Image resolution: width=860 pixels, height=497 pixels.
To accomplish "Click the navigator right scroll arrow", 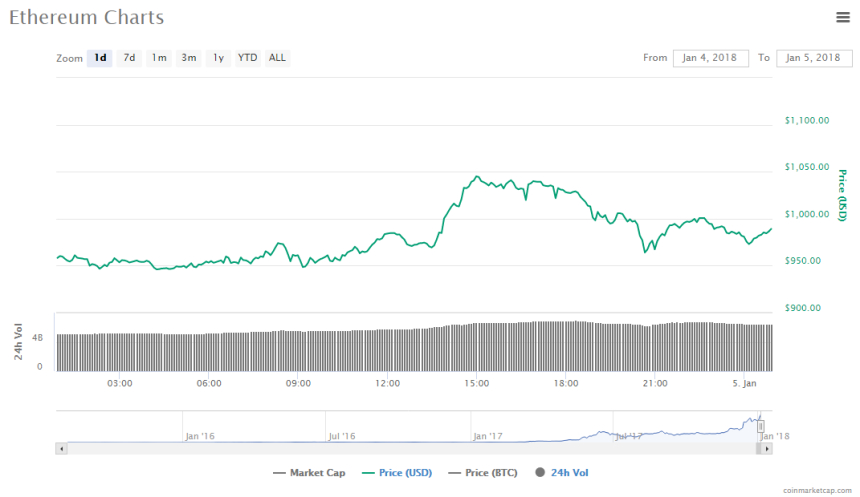I will click(x=767, y=449).
